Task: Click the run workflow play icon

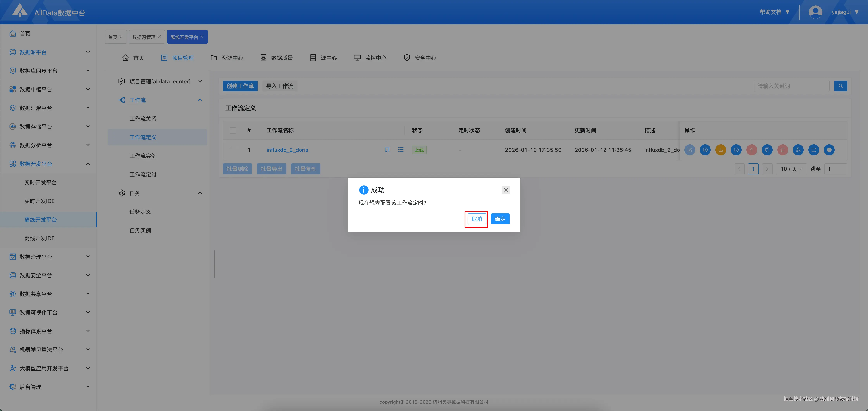Action: pyautogui.click(x=705, y=150)
